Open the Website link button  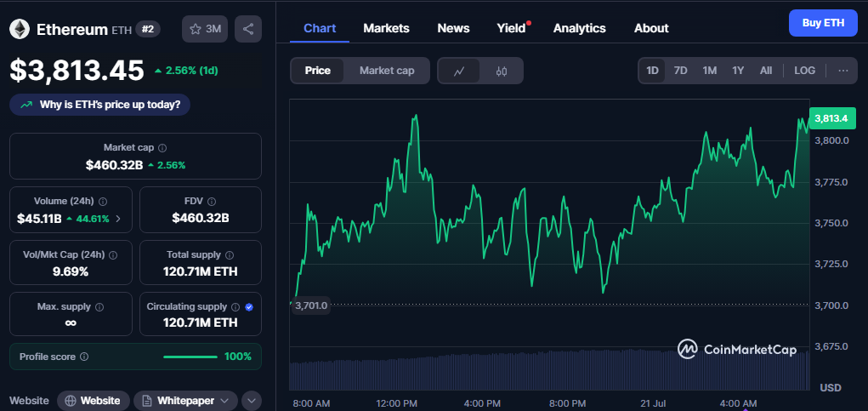coord(94,401)
